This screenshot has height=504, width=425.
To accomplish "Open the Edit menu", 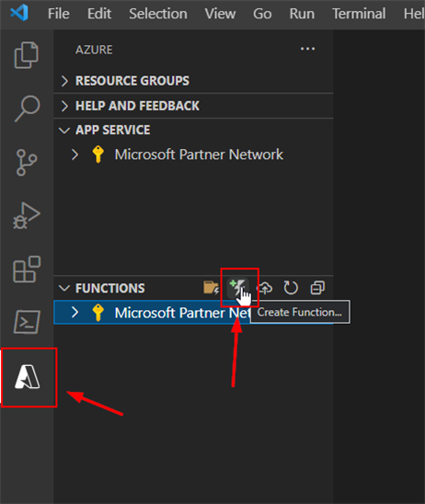I will [x=99, y=14].
